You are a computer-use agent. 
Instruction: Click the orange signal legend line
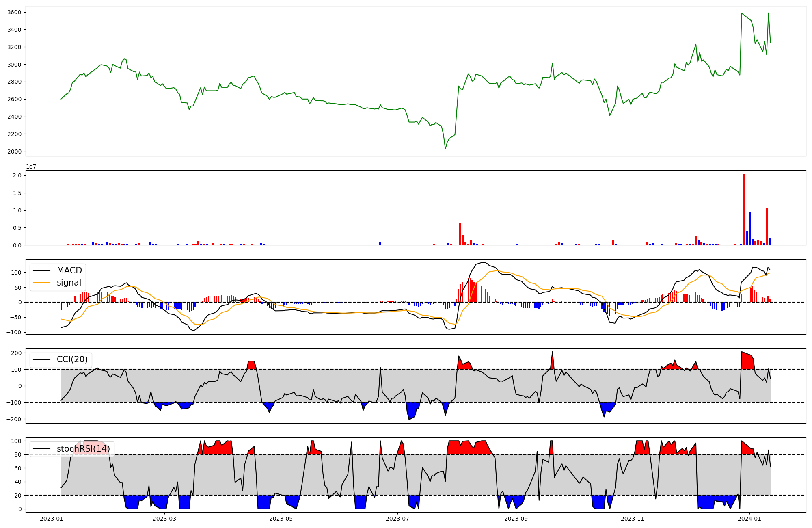[x=41, y=283]
